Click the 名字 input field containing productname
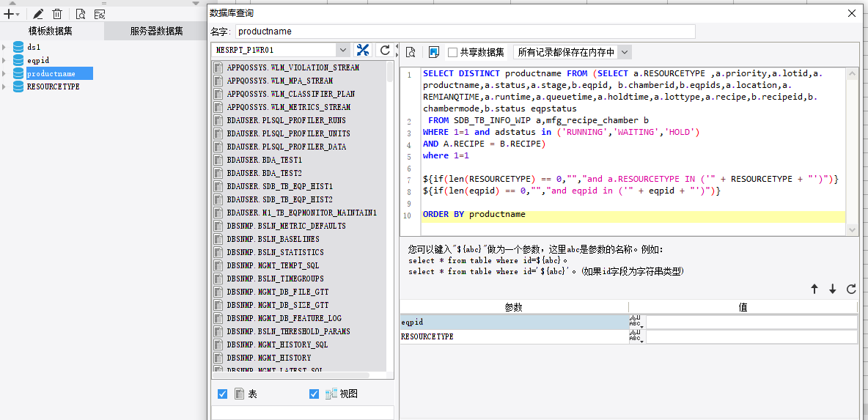The image size is (868, 420). 465,32
